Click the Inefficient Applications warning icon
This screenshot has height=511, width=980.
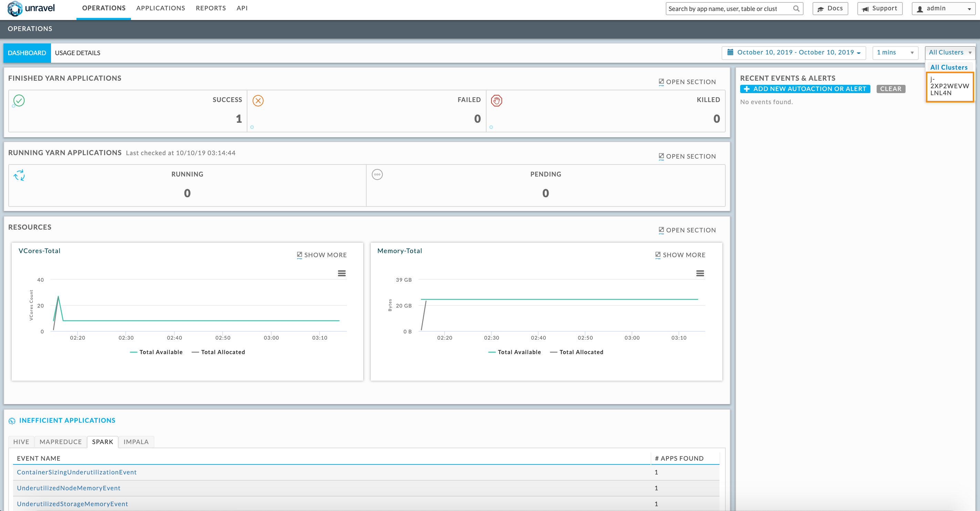(12, 420)
